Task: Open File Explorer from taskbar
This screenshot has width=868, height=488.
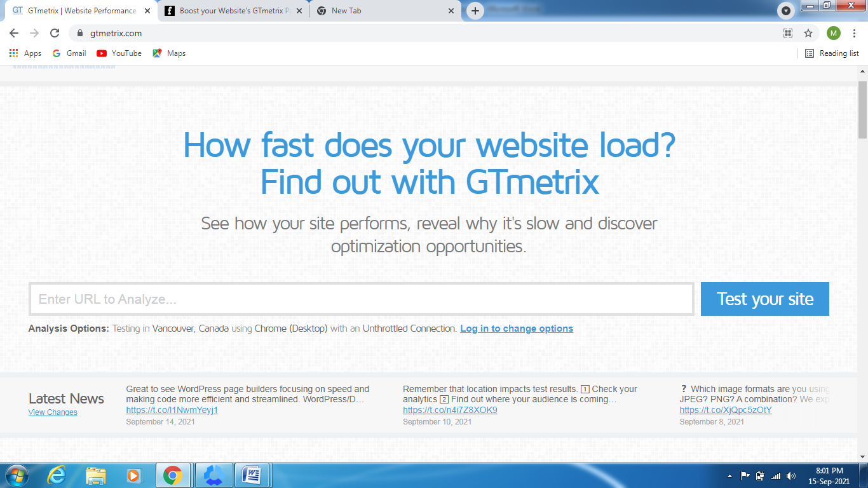Action: [96, 475]
